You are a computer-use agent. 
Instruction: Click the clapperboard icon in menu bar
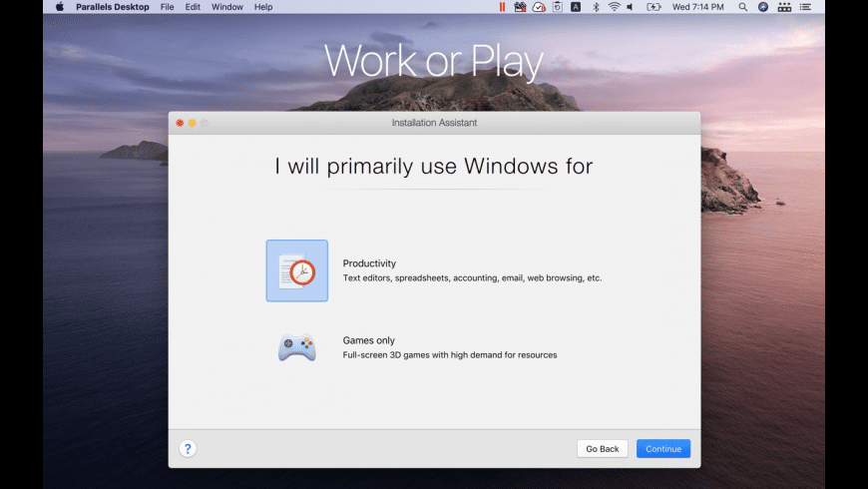(520, 7)
